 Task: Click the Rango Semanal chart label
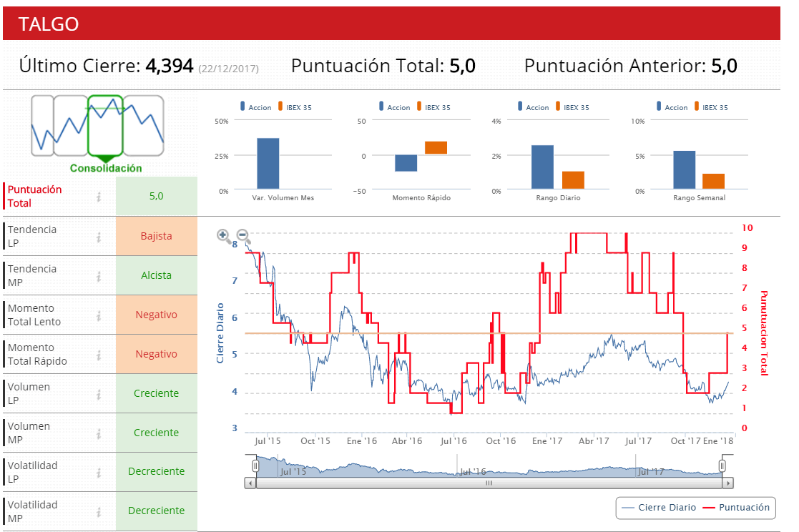pyautogui.click(x=699, y=198)
